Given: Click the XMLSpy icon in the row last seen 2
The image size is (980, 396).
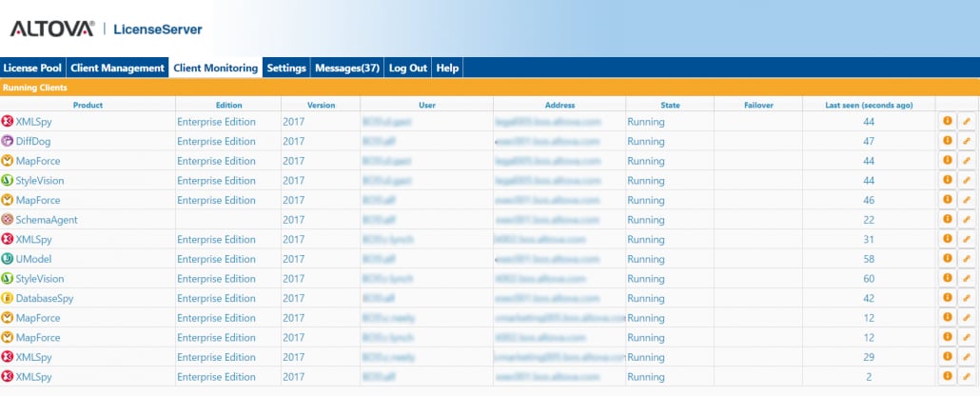Looking at the screenshot, I should (8, 377).
